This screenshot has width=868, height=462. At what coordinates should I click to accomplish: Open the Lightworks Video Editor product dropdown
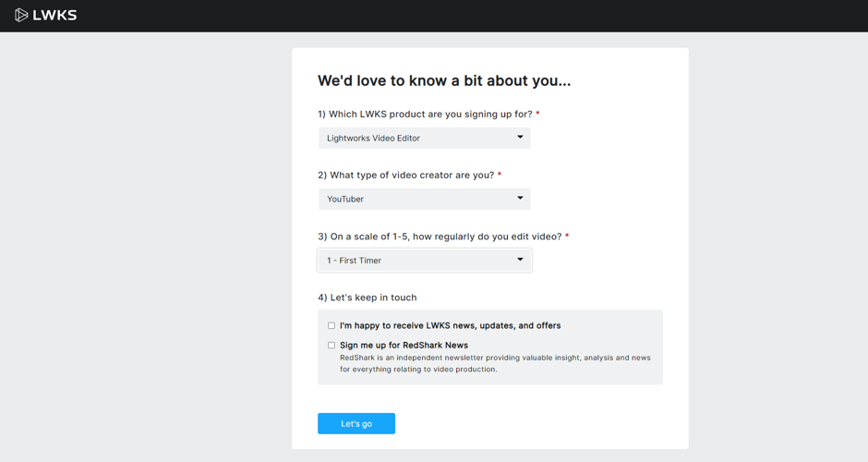[x=424, y=138]
